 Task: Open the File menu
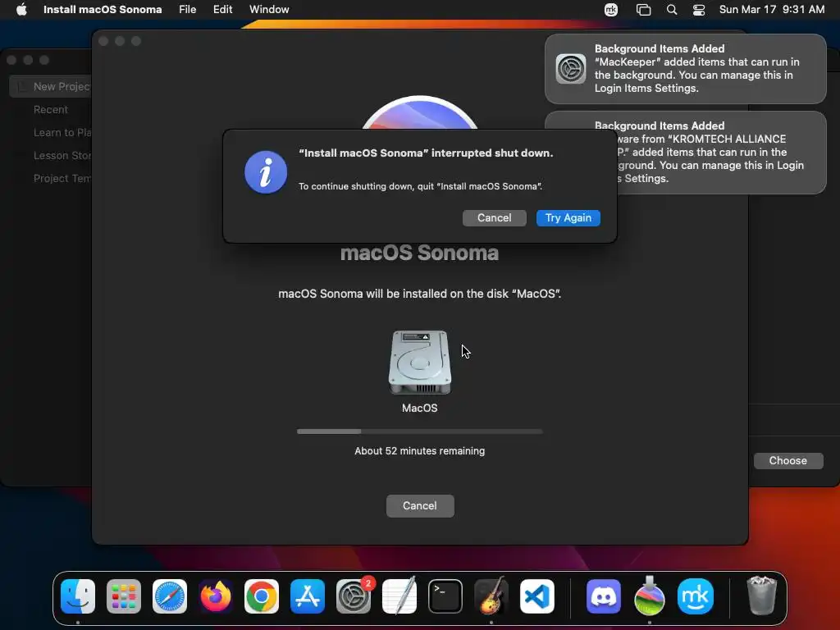click(187, 9)
